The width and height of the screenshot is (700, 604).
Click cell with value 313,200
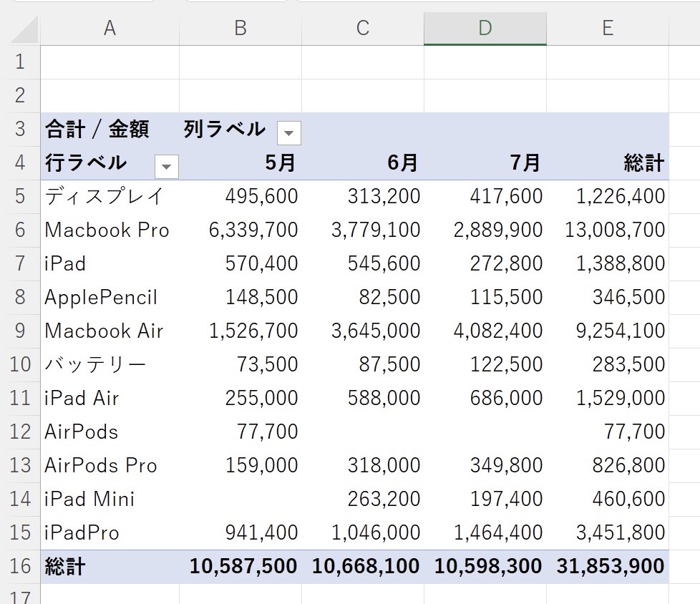(x=362, y=196)
